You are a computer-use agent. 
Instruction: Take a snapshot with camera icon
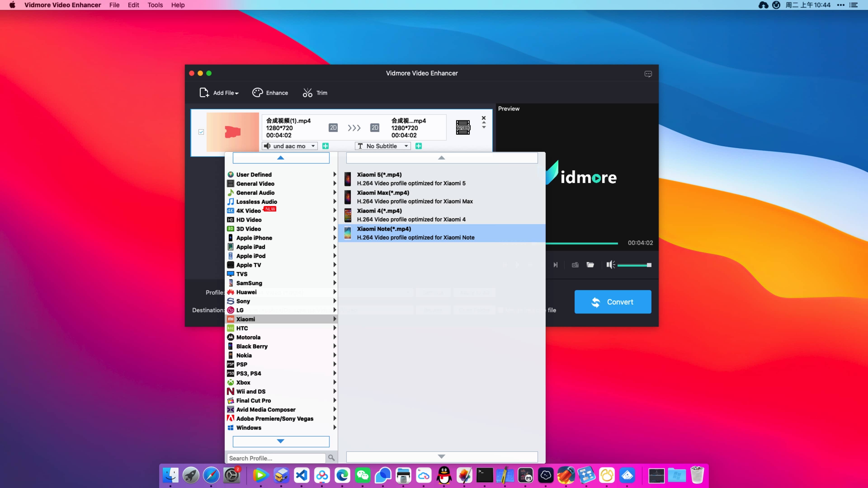[575, 265]
